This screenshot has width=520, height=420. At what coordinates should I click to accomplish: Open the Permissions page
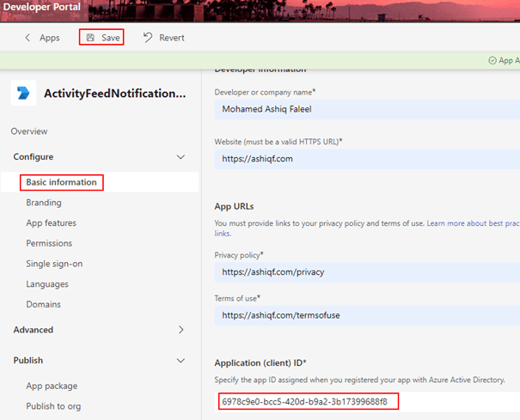49,243
